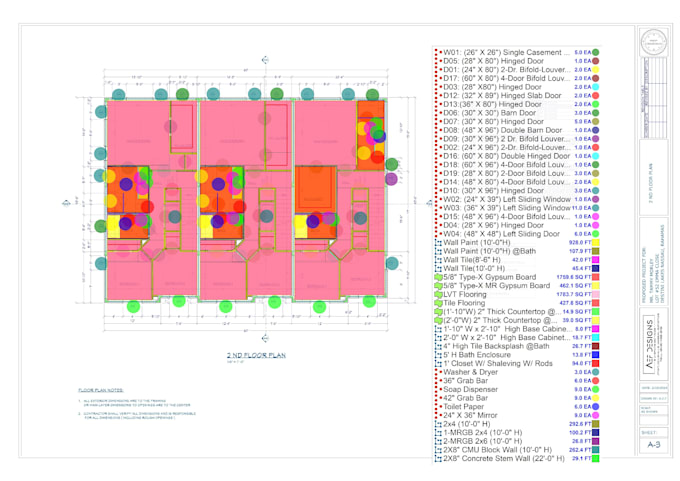
Task: Click the area icon beside 5/8" Type-X Gypsum Board
Action: click(438, 278)
